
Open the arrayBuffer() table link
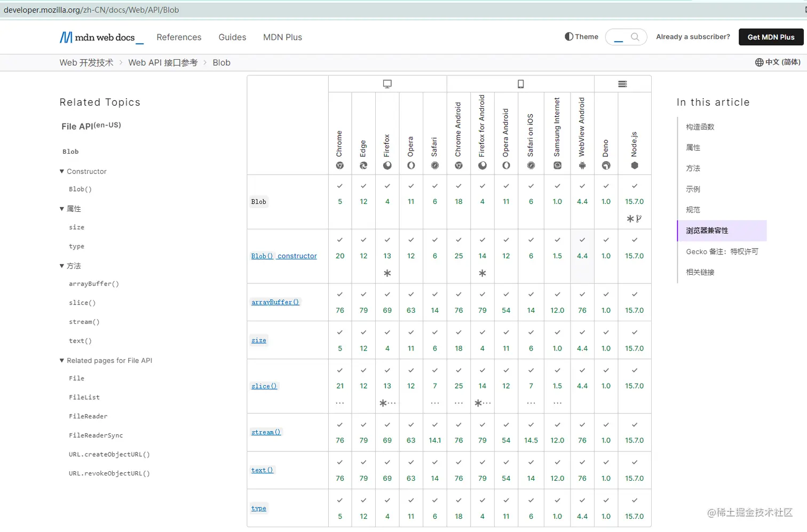(275, 302)
